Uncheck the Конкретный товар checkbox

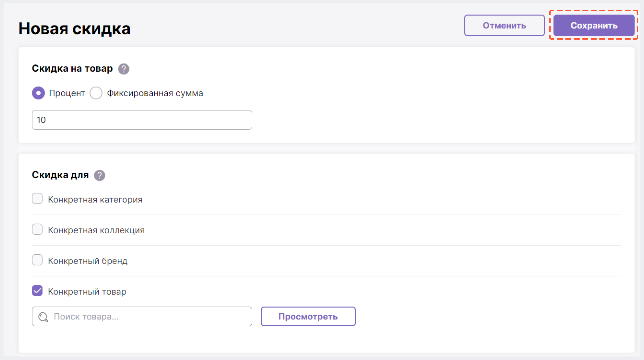click(x=37, y=290)
